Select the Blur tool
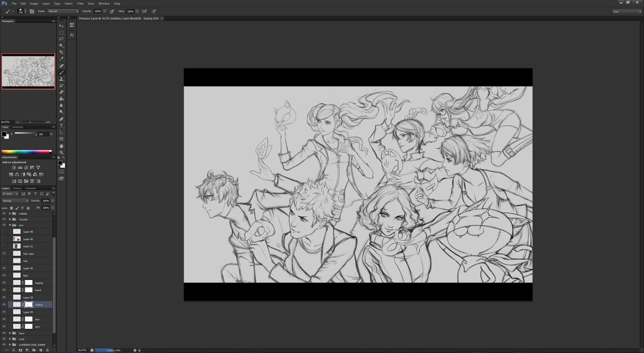 click(61, 105)
